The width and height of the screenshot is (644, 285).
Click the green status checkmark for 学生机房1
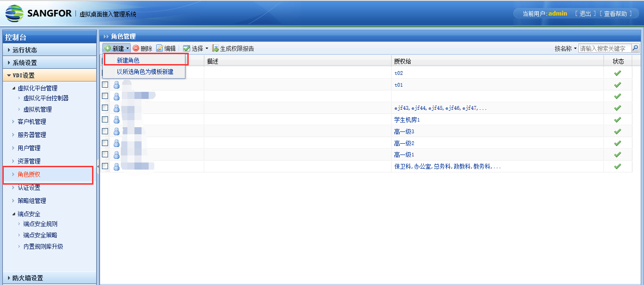point(617,120)
